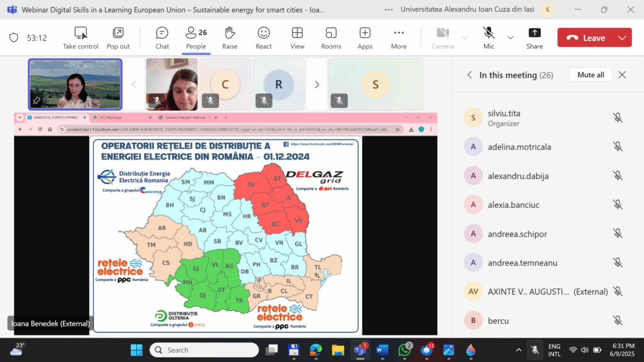Toggle mic for adelina.motricala
Viewport: 644px width, 362px height.
point(618,146)
